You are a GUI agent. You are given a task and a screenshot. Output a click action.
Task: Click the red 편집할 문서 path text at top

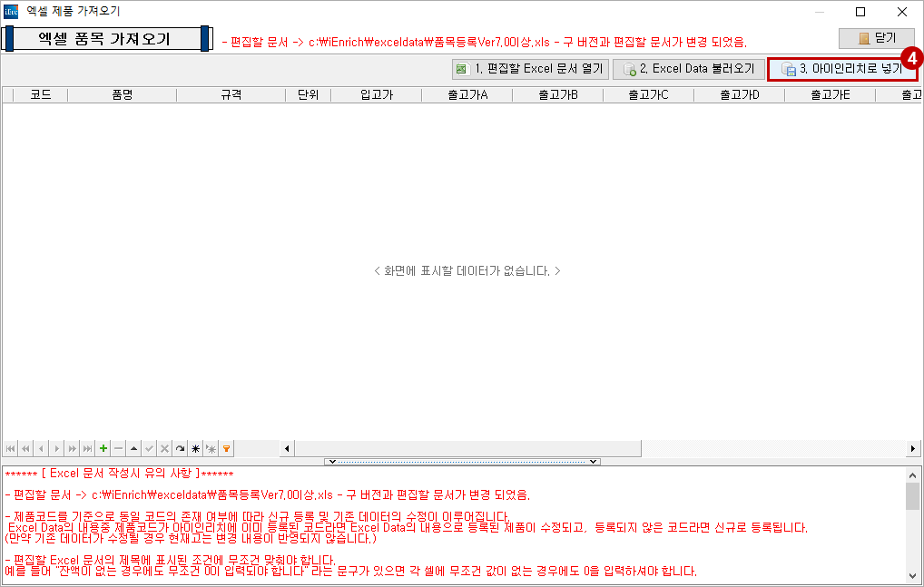tap(485, 43)
